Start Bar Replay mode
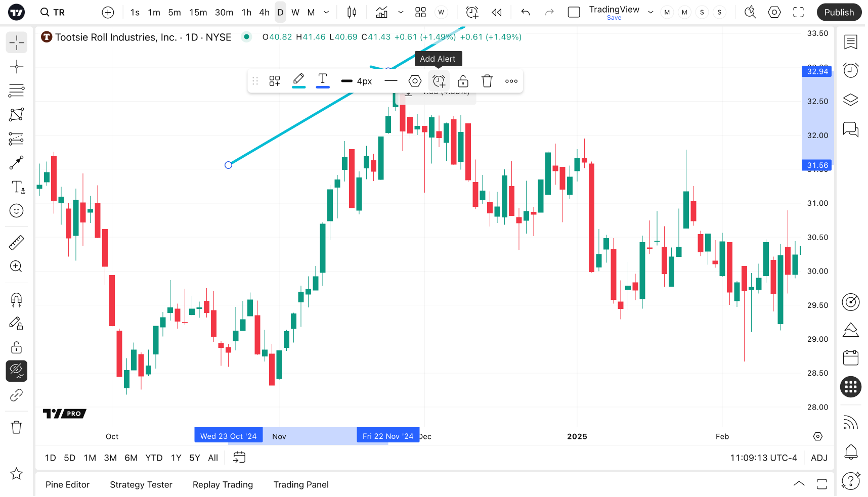Image resolution: width=868 pixels, height=497 pixels. pos(497,12)
